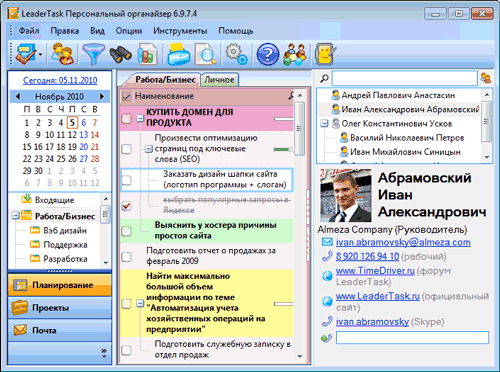
Task: Click the globe icon beside www.TimeDriver.ru
Action: point(327,276)
